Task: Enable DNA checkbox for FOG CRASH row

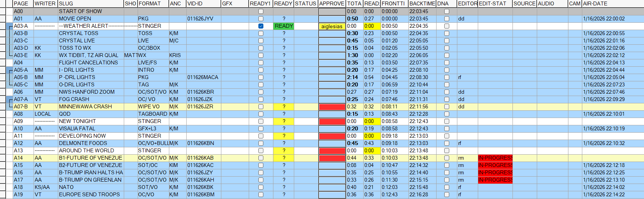Action: (447, 99)
